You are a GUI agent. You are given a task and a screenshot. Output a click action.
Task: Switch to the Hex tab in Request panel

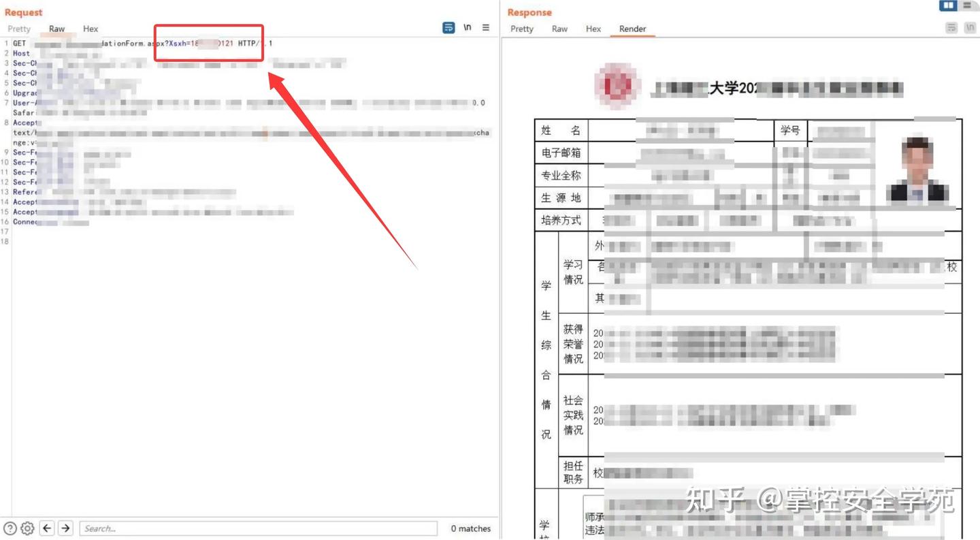[90, 29]
